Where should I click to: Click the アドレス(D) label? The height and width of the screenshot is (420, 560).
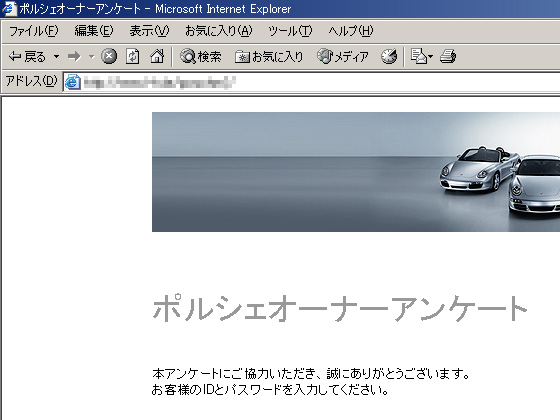(x=31, y=81)
